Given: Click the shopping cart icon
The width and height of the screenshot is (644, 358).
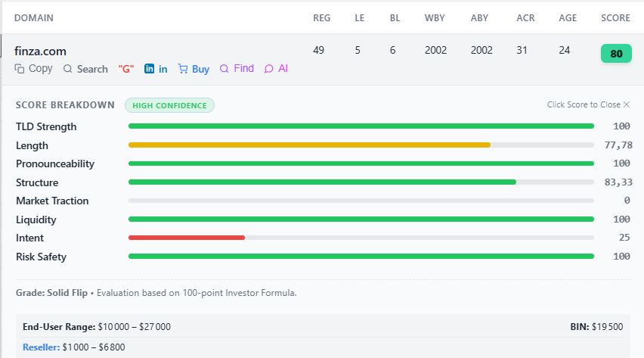Looking at the screenshot, I should (183, 69).
